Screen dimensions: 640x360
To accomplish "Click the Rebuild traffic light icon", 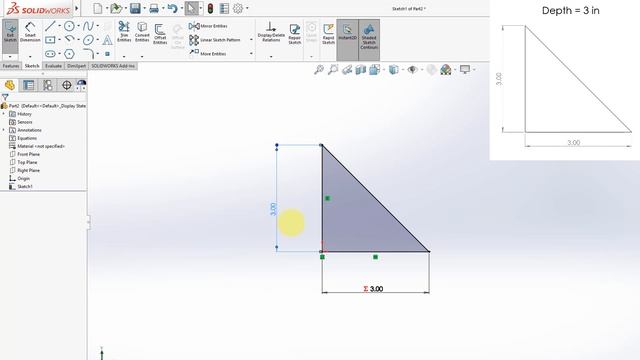I will tap(210, 8).
